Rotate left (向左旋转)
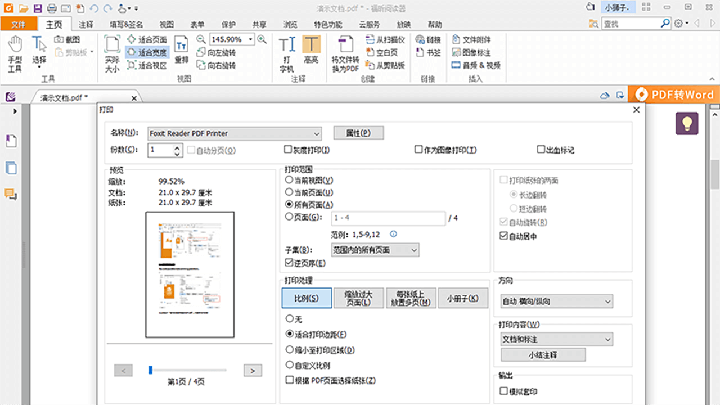The image size is (720, 405). click(216, 52)
